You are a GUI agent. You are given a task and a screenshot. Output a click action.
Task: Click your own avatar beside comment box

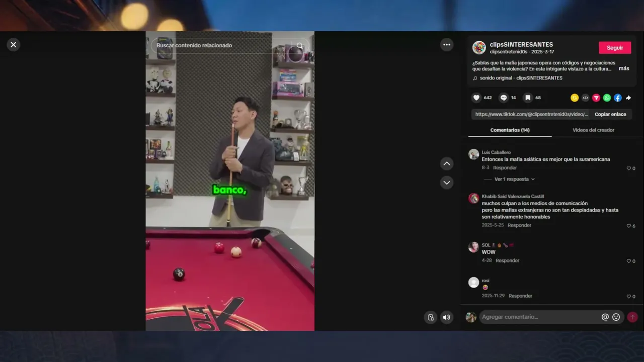[x=471, y=317]
